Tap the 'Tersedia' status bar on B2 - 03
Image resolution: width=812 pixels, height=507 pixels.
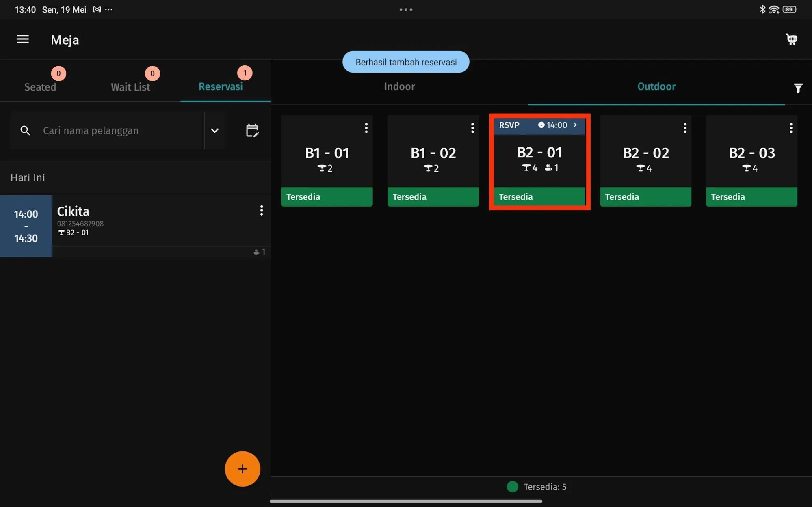point(751,197)
